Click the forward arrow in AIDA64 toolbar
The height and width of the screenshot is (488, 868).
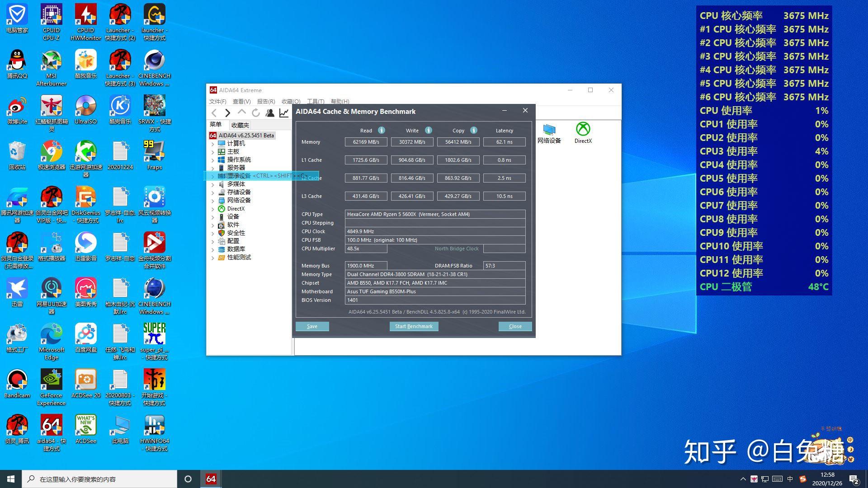[x=228, y=113]
